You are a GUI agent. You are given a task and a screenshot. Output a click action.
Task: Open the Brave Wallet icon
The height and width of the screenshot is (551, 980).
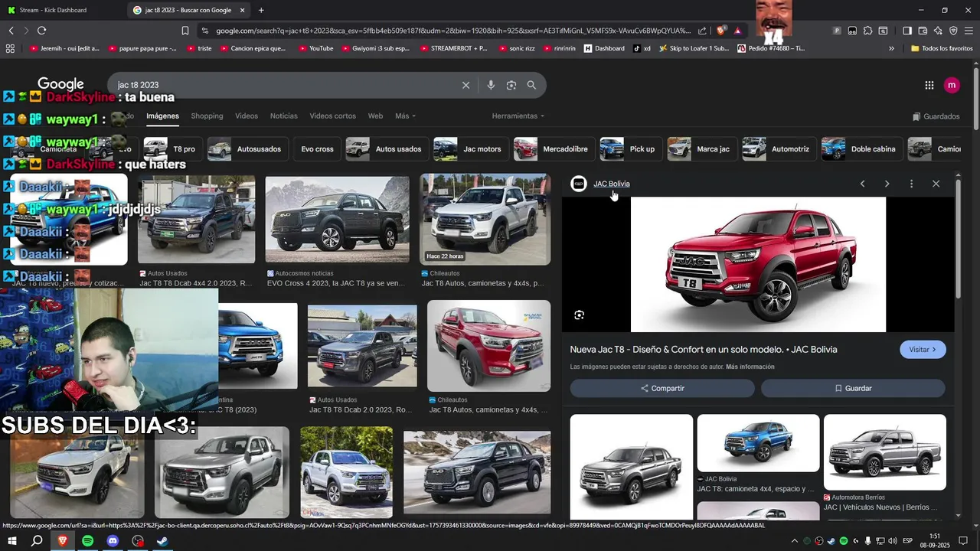923,31
